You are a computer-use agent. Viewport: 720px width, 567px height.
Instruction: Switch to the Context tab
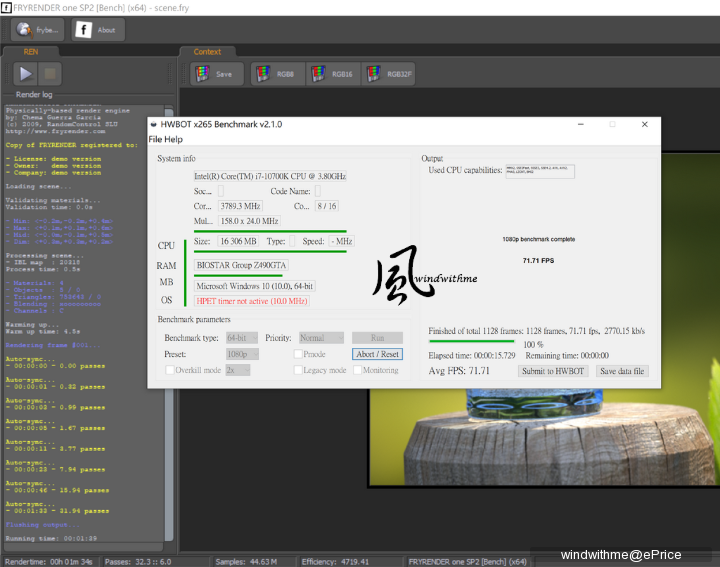pyautogui.click(x=207, y=52)
